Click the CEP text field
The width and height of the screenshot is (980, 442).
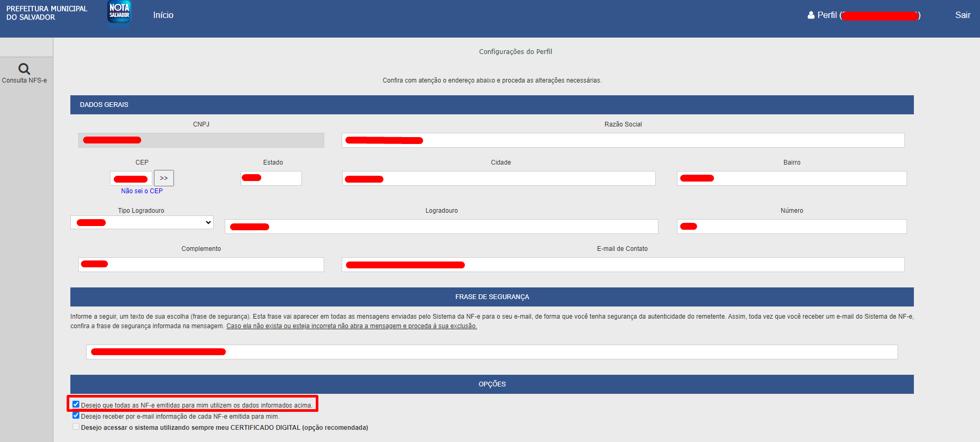131,178
